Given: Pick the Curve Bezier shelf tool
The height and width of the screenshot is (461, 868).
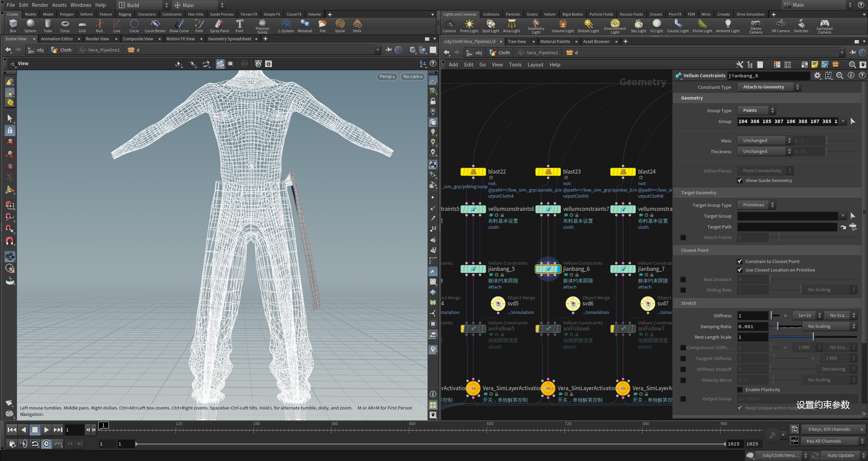Looking at the screenshot, I should pos(155,26).
